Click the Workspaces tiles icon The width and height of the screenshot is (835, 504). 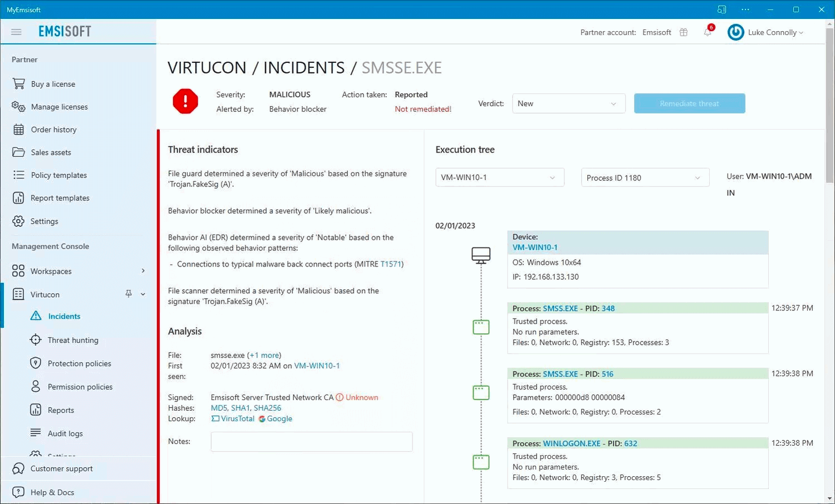18,271
